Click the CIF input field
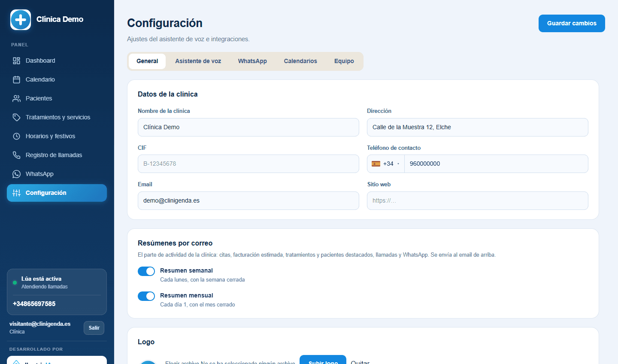Screen dimensions: 618x364 point(248,164)
